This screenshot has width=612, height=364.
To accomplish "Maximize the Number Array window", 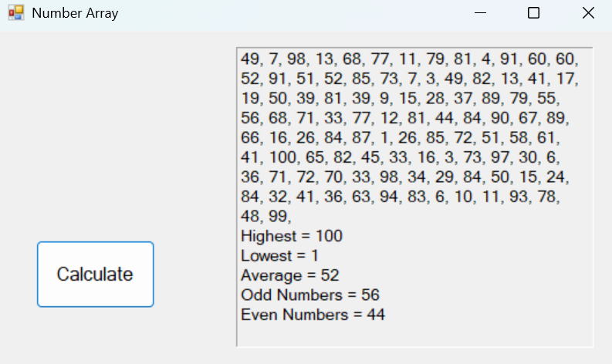I will 533,13.
